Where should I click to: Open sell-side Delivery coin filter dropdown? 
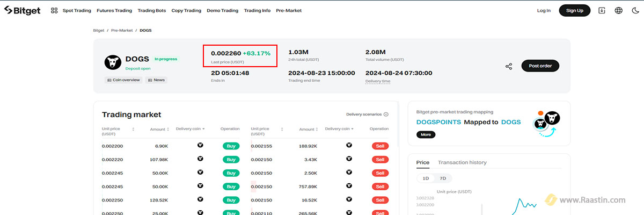pyautogui.click(x=339, y=129)
